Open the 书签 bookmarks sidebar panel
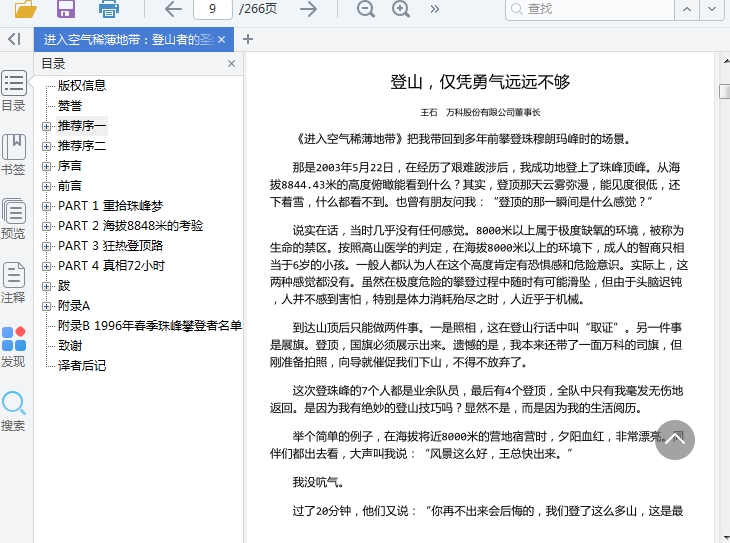 [14, 155]
